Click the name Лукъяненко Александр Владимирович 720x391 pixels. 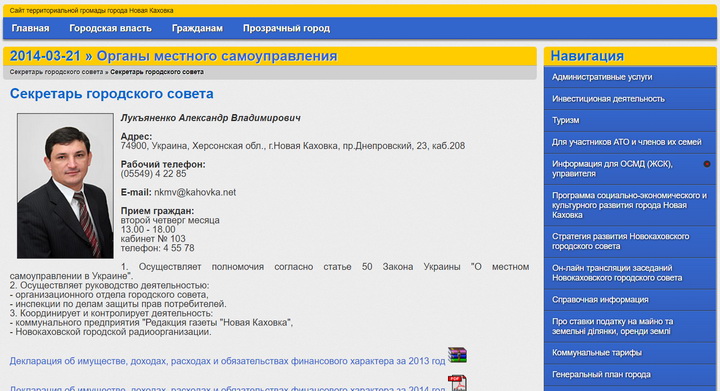(210, 118)
